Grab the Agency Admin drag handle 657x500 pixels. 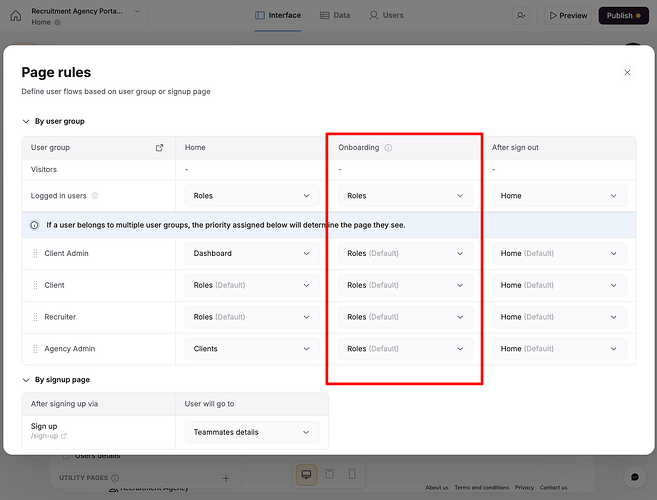[35, 349]
